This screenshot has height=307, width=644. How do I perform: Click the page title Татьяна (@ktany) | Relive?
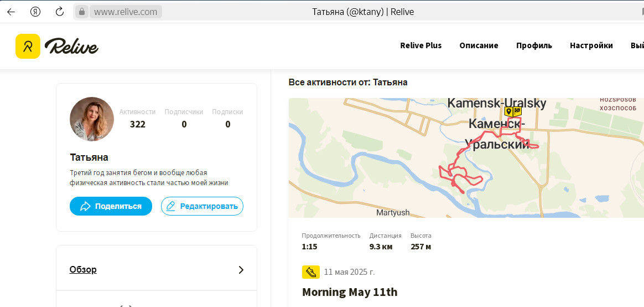[x=363, y=12]
